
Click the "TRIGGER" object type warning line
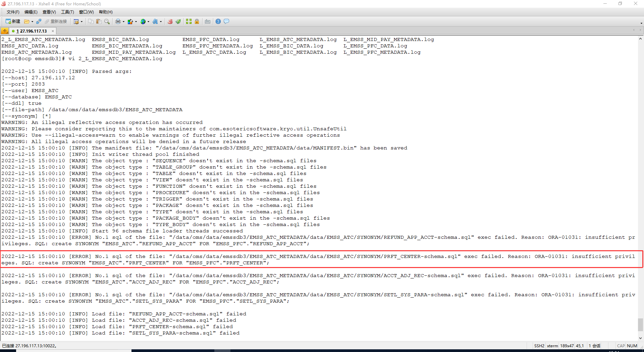[157, 199]
